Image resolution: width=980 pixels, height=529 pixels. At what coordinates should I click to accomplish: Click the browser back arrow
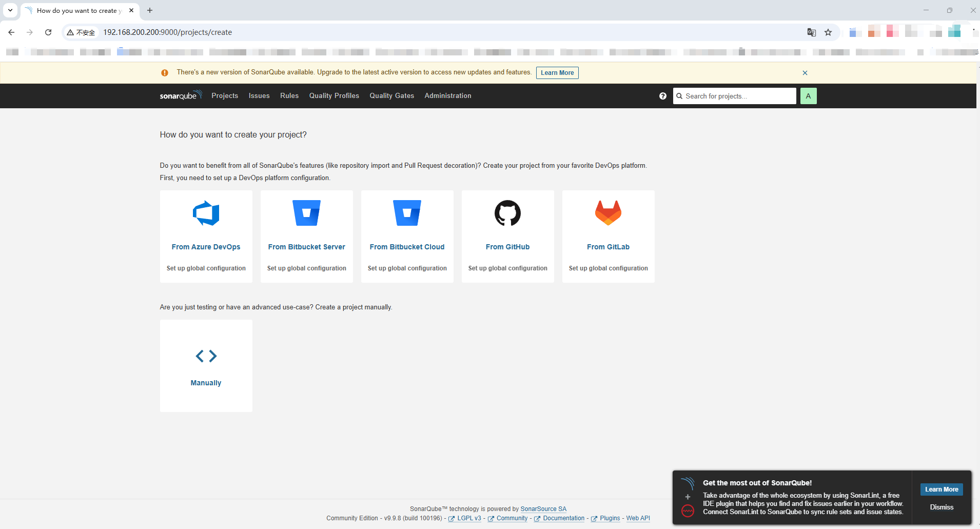(11, 32)
